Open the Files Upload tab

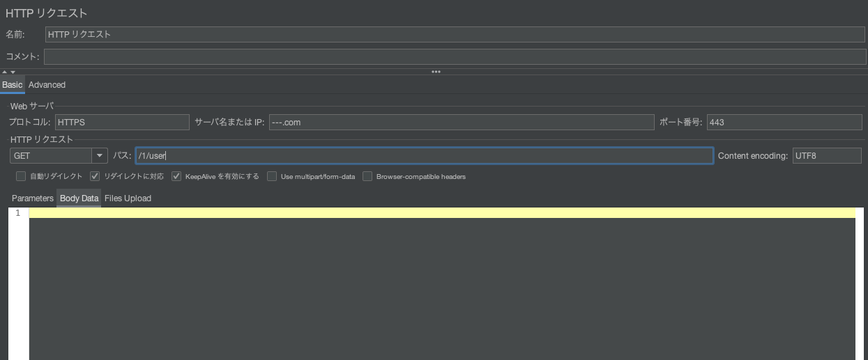[128, 198]
